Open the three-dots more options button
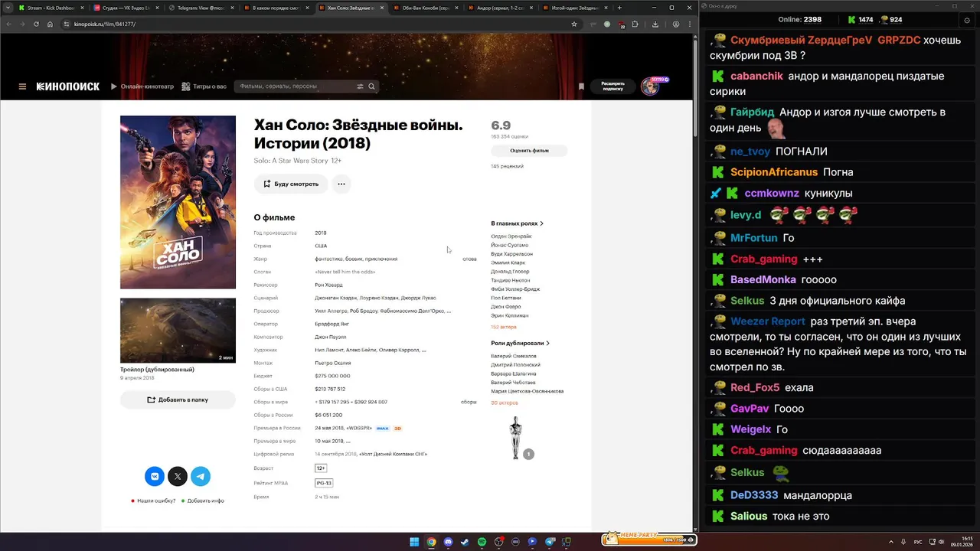This screenshot has height=551, width=980. (x=341, y=184)
